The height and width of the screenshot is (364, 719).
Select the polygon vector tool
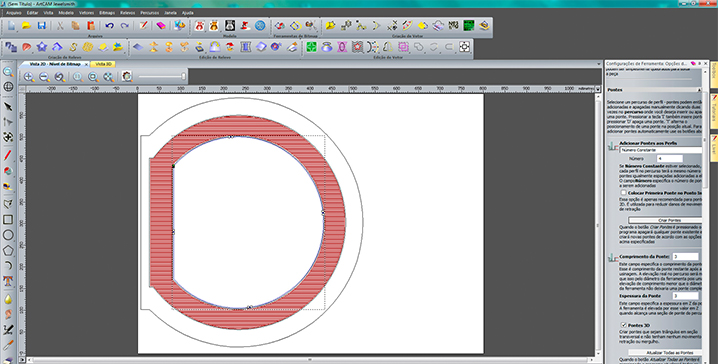[x=8, y=250]
